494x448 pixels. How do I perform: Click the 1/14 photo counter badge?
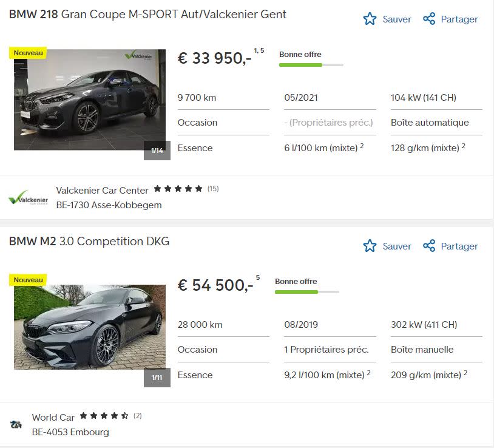pos(157,151)
